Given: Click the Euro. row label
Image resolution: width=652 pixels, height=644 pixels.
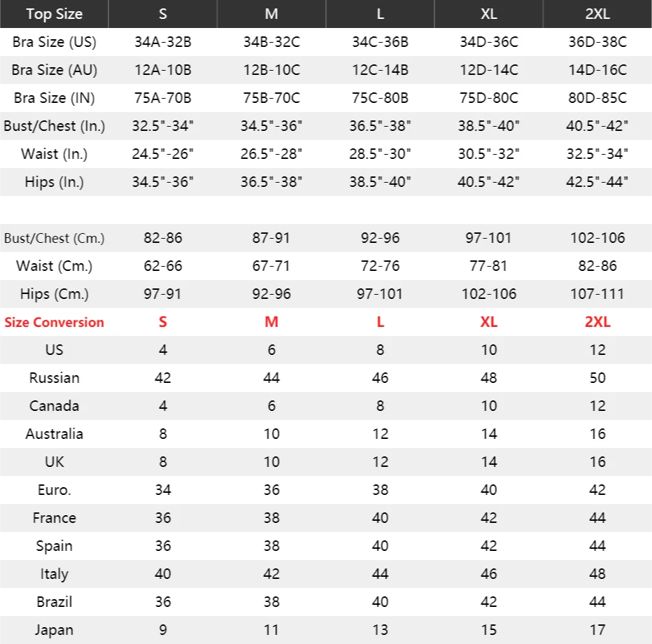Looking at the screenshot, I should pyautogui.click(x=54, y=490).
